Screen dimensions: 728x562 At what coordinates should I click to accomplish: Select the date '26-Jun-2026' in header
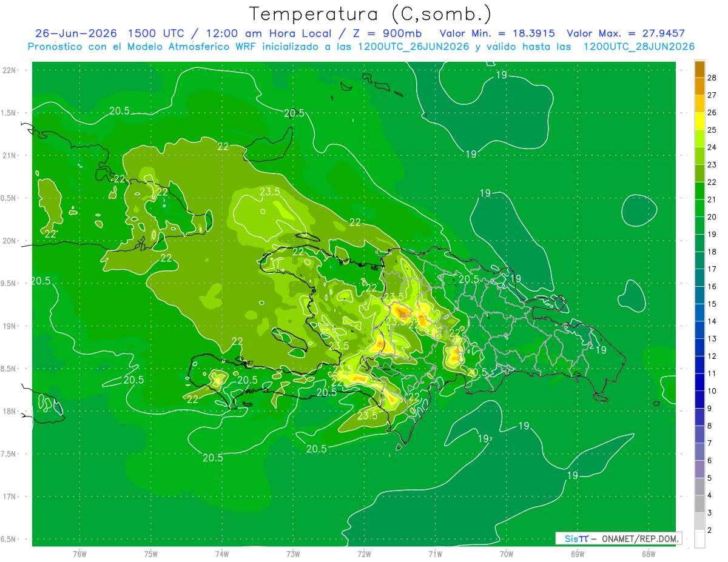coord(75,33)
